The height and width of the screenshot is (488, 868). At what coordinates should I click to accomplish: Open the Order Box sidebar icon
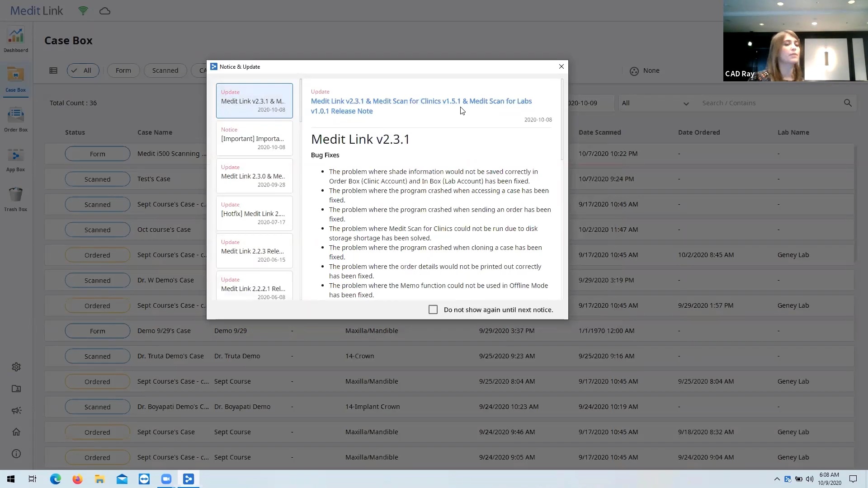(x=16, y=120)
